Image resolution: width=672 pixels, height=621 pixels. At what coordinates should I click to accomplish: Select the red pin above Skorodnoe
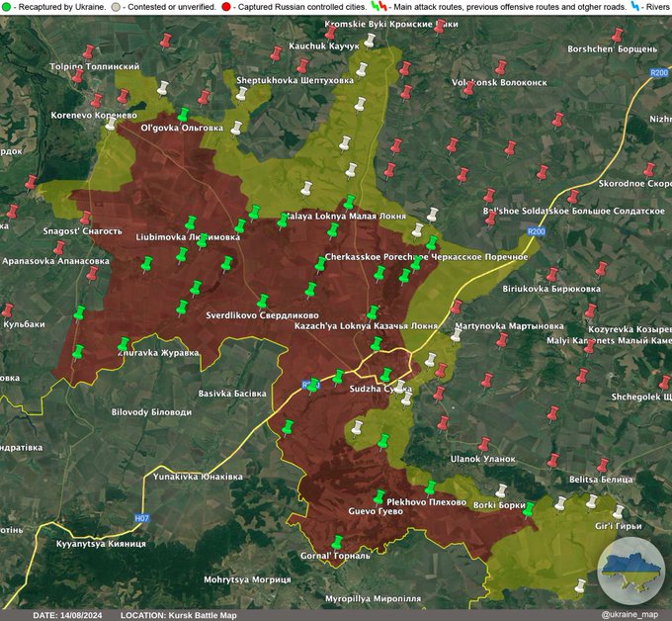[649, 170]
